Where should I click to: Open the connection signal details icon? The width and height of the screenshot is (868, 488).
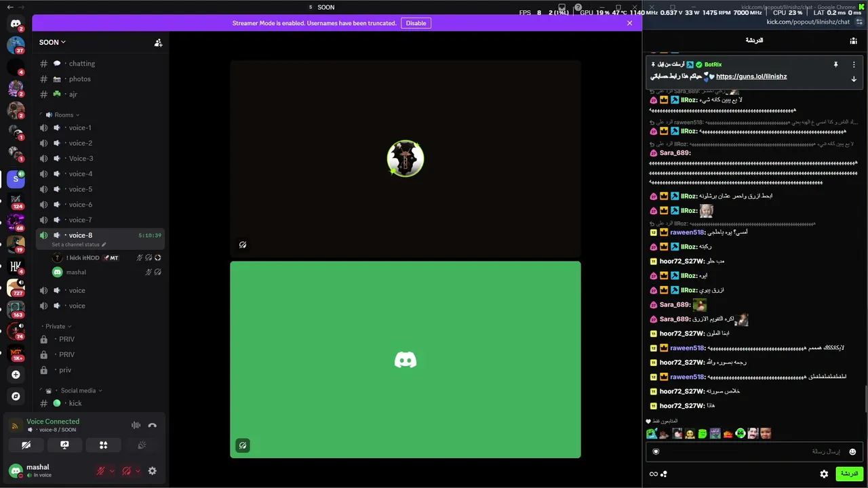coord(15,426)
